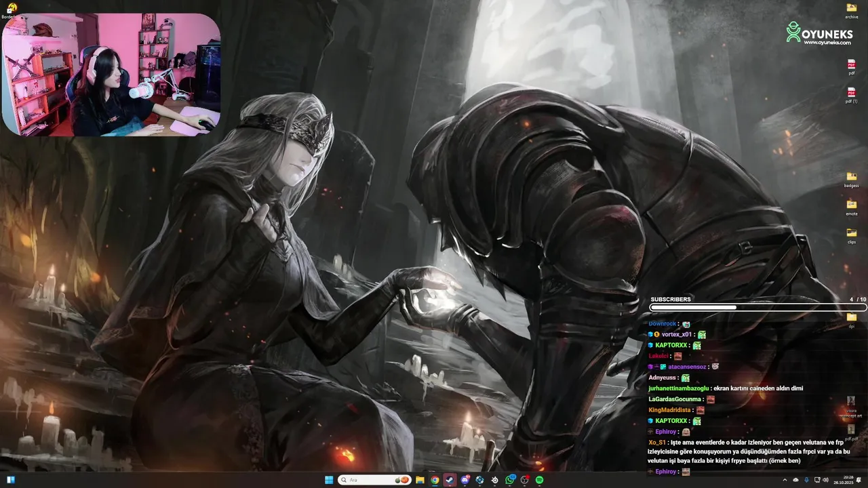Viewport: 868px width, 488px height.
Task: Open File Explorer from the taskbar
Action: [x=420, y=480]
